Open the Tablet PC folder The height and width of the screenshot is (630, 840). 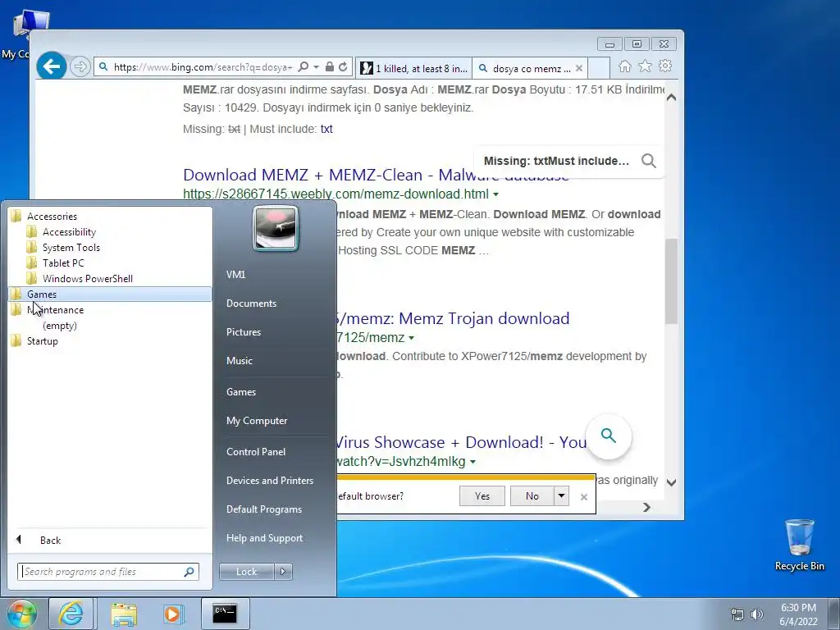(111, 263)
